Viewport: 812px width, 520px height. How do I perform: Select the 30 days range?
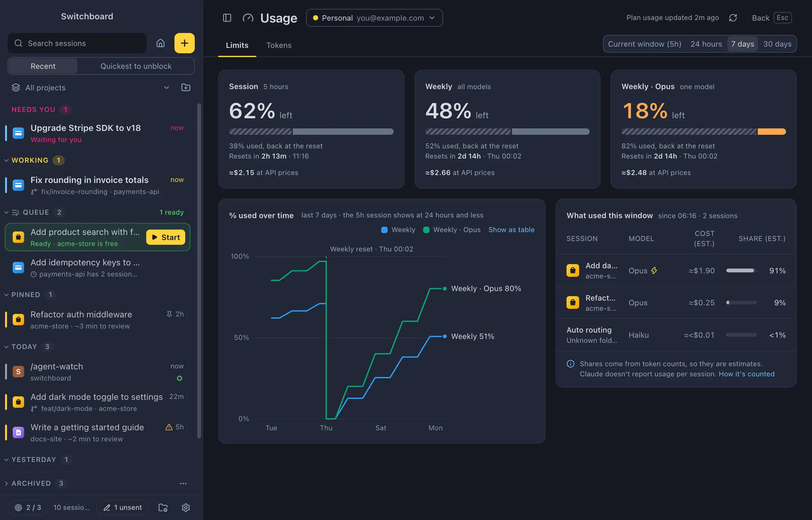[777, 44]
